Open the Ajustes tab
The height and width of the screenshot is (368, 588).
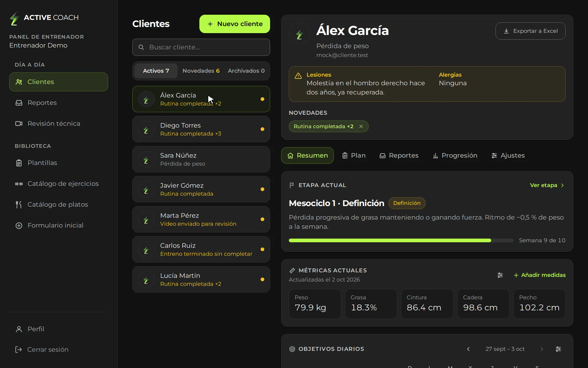[508, 155]
